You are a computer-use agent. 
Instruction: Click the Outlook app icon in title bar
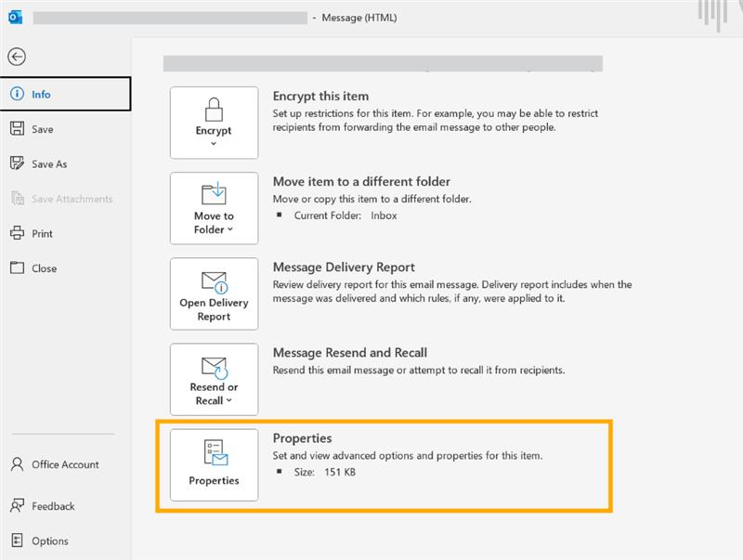pyautogui.click(x=15, y=18)
